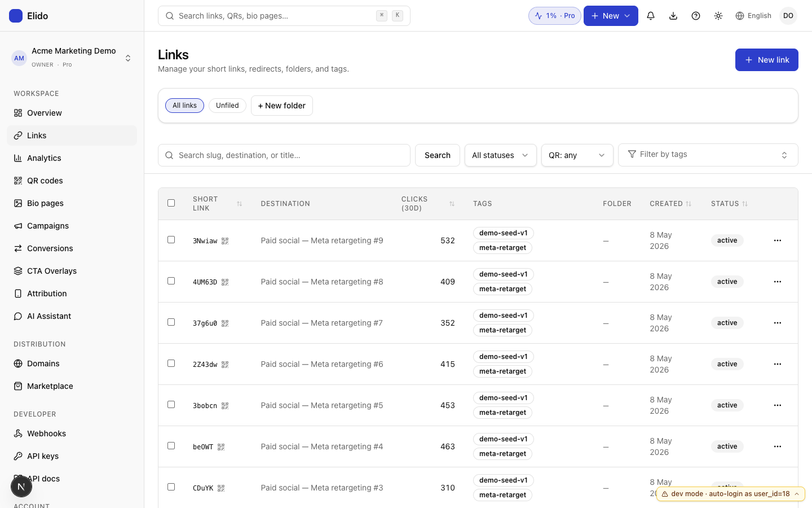
Task: Click the QR icon next to 3Nwiaw
Action: [x=225, y=241]
